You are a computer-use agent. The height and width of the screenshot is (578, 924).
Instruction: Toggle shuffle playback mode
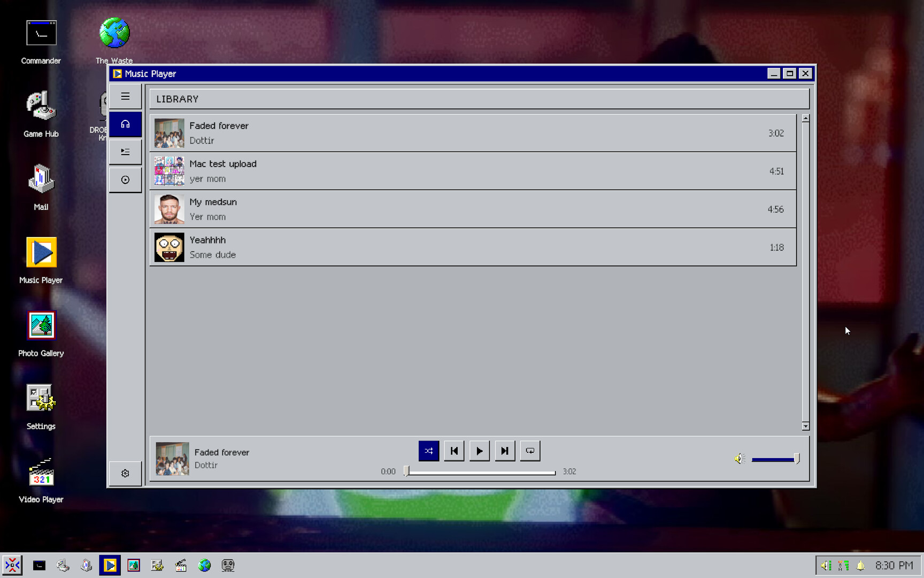coord(428,451)
